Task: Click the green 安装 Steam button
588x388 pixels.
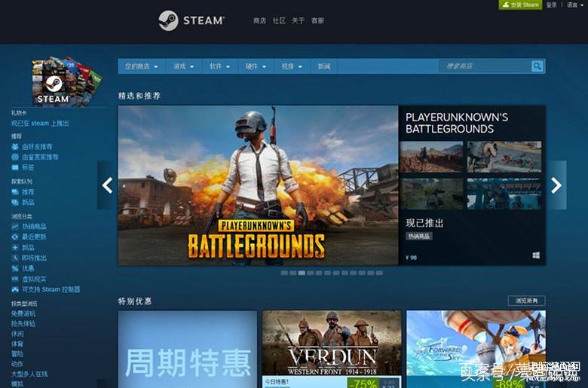Action: [x=520, y=5]
